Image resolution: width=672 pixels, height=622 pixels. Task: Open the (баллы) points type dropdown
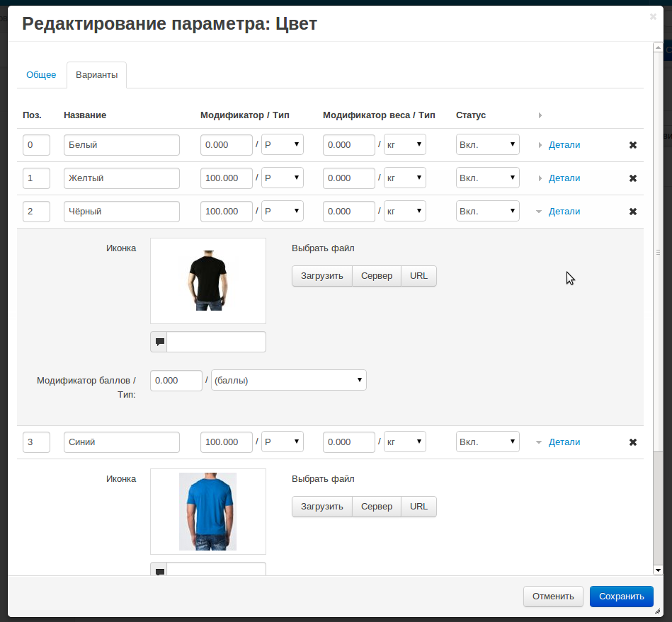coord(288,380)
